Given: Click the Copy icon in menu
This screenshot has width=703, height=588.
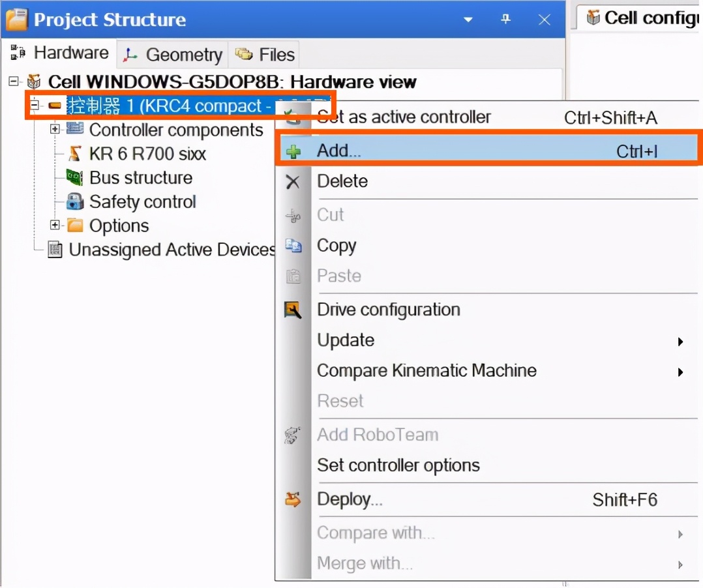Looking at the screenshot, I should click(293, 246).
